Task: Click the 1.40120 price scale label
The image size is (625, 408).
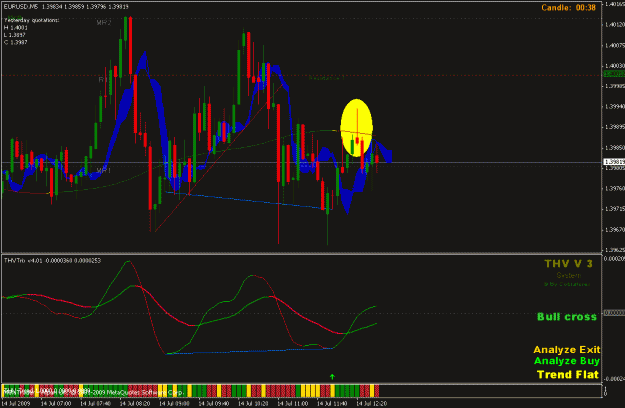Action: [615, 25]
